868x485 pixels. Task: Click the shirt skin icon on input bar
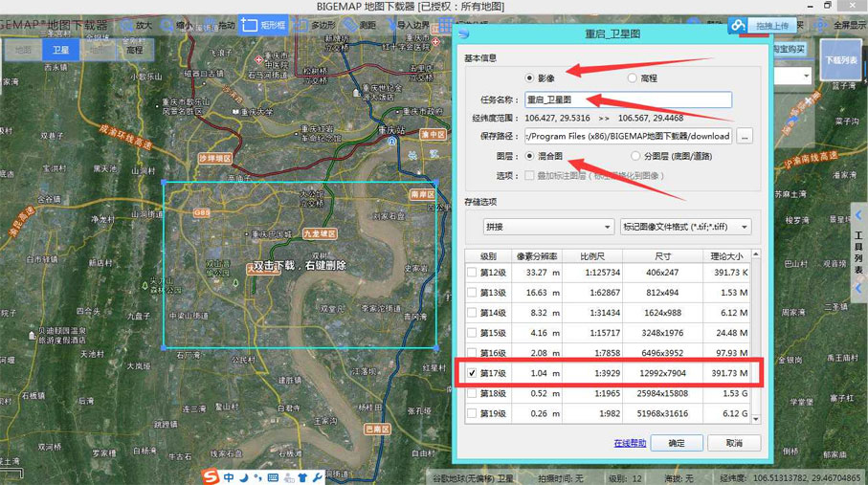(x=302, y=477)
